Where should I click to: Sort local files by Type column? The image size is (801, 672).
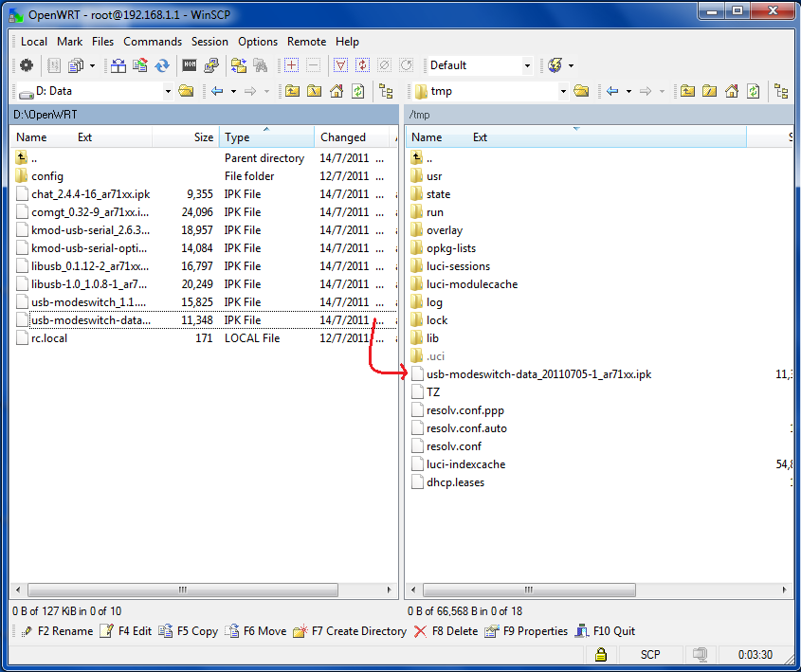pos(266,137)
